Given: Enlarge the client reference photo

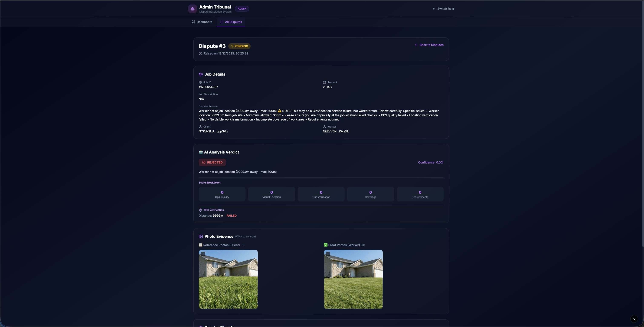Looking at the screenshot, I should [228, 279].
